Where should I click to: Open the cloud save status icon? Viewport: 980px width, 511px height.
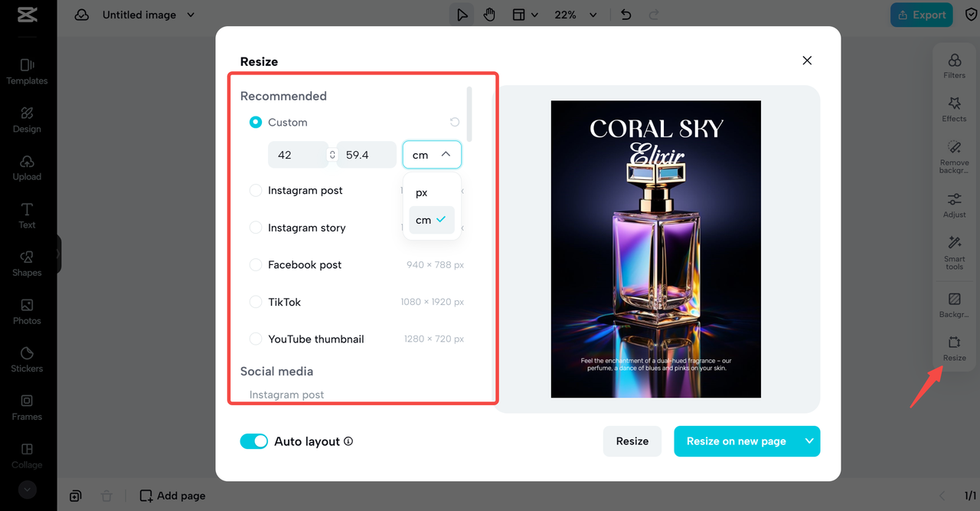click(x=82, y=15)
